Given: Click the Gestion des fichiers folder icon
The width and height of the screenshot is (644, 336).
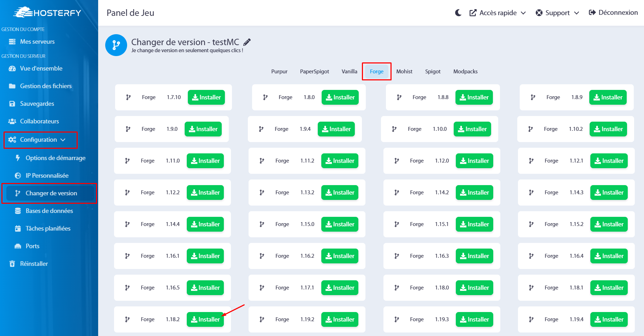Looking at the screenshot, I should (x=12, y=86).
